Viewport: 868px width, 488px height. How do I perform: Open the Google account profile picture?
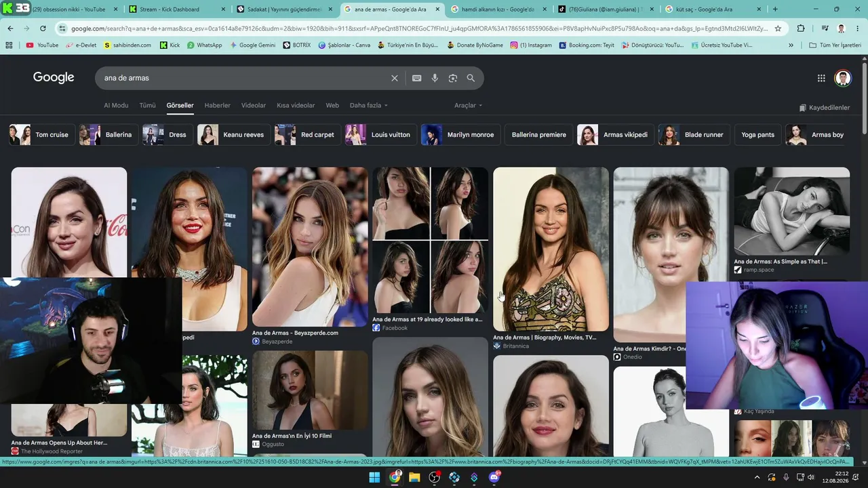click(843, 78)
